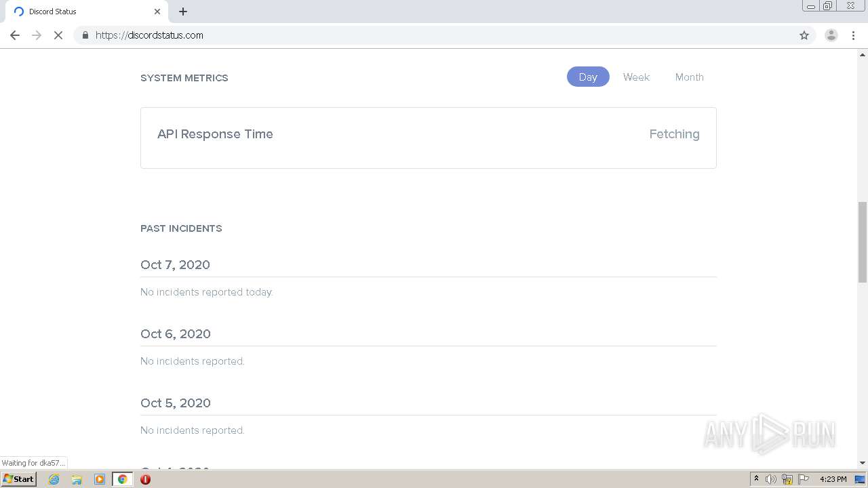Select the Discord Status browser tab

click(x=86, y=12)
